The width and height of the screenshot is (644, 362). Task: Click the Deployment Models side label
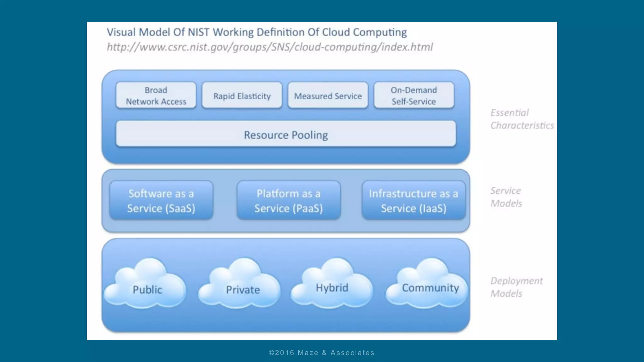tap(516, 287)
